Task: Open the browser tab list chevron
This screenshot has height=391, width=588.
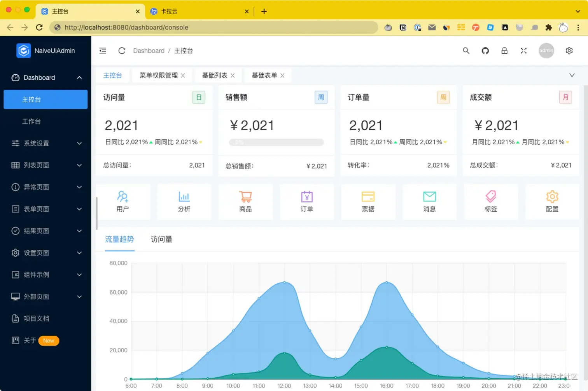Action: [x=578, y=11]
